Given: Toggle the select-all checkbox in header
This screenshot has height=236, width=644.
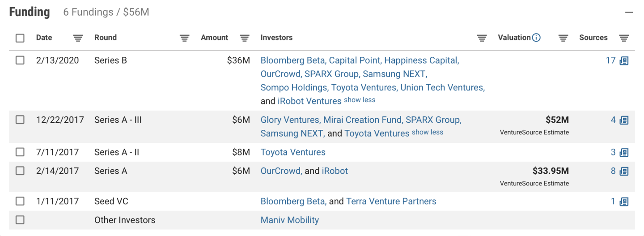Looking at the screenshot, I should 20,38.
